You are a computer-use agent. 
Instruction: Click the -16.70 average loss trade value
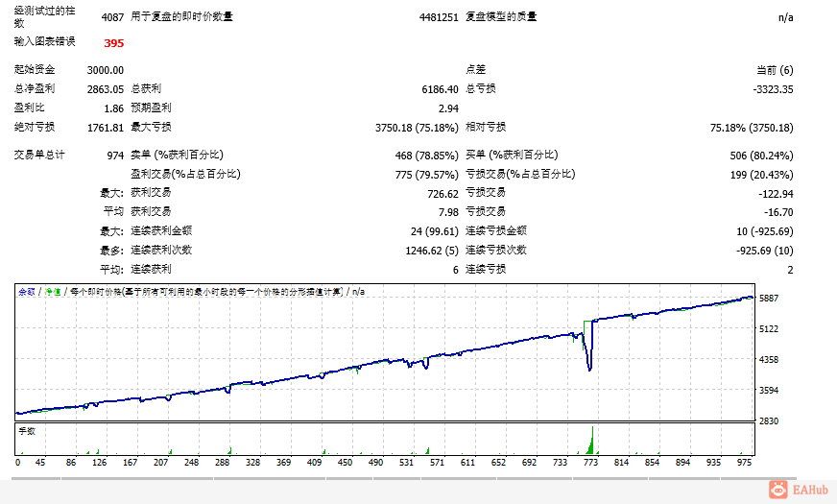coord(778,212)
